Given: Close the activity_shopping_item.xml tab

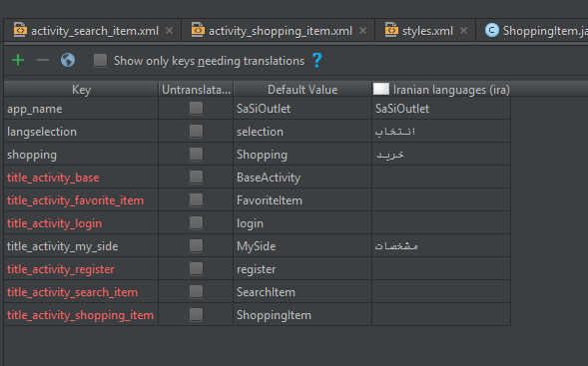Looking at the screenshot, I should (x=362, y=30).
